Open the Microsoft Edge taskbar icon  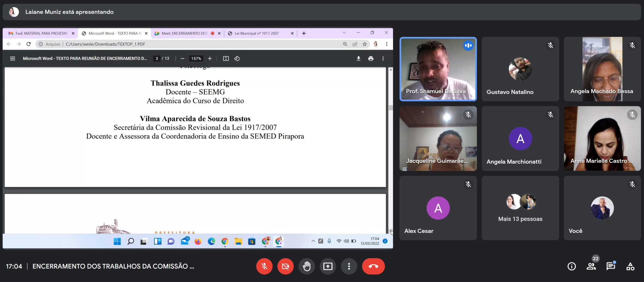point(211,241)
